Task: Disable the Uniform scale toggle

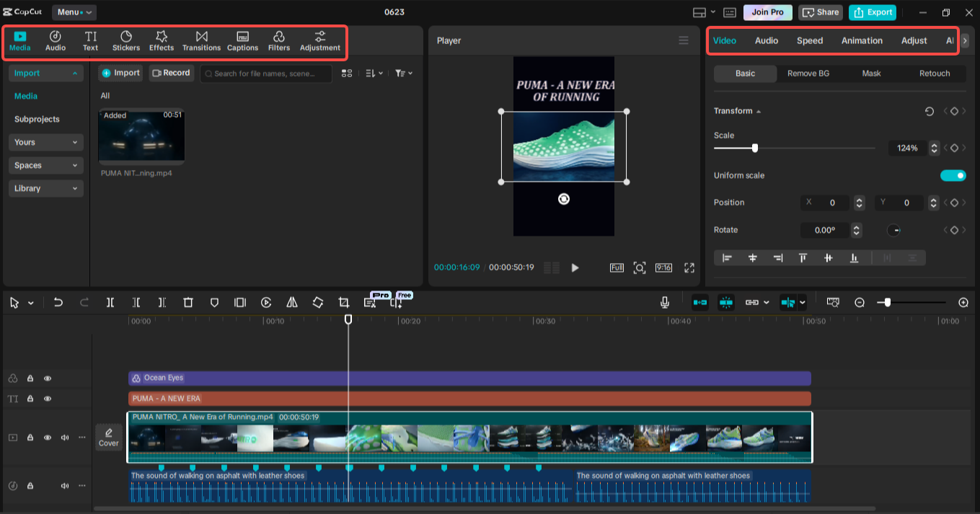Action: (x=953, y=175)
